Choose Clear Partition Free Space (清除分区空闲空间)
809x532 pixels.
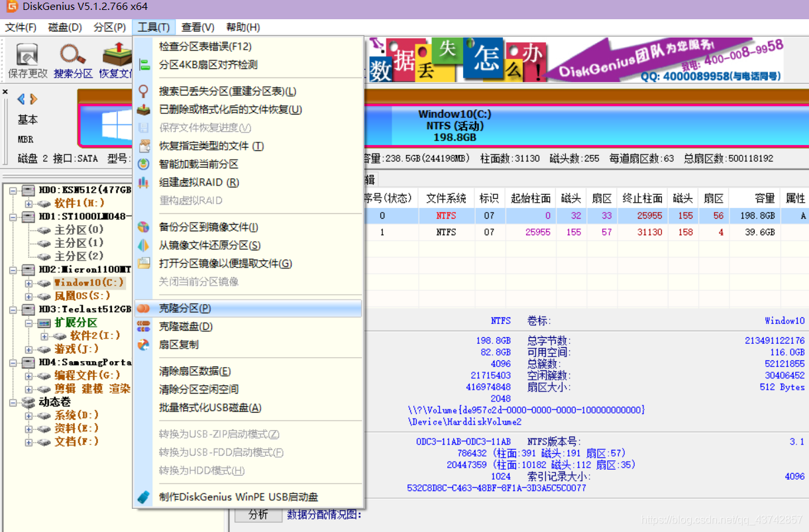tap(248, 390)
